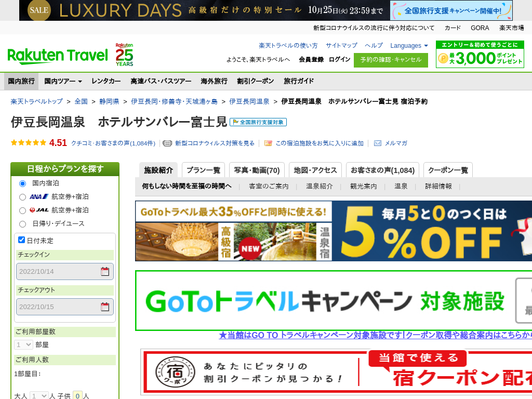Click the 最大3,000ポイントプレゼント entry banner
Viewport: 532px width, 399px height.
coord(480,54)
